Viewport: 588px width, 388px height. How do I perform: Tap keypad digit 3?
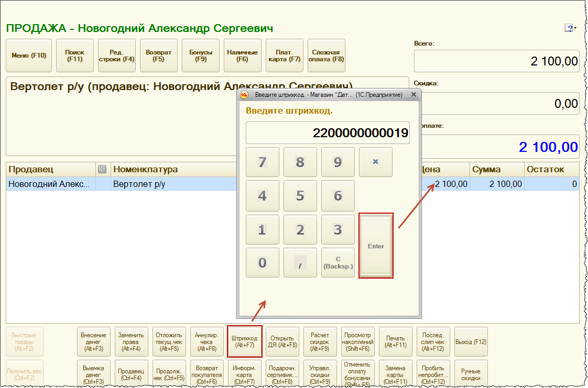(x=338, y=229)
